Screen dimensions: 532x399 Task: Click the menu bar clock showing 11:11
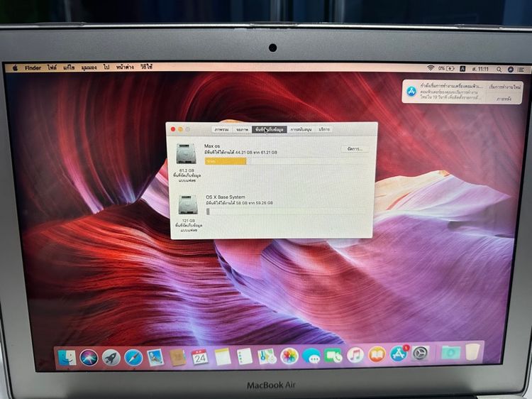pyautogui.click(x=480, y=69)
